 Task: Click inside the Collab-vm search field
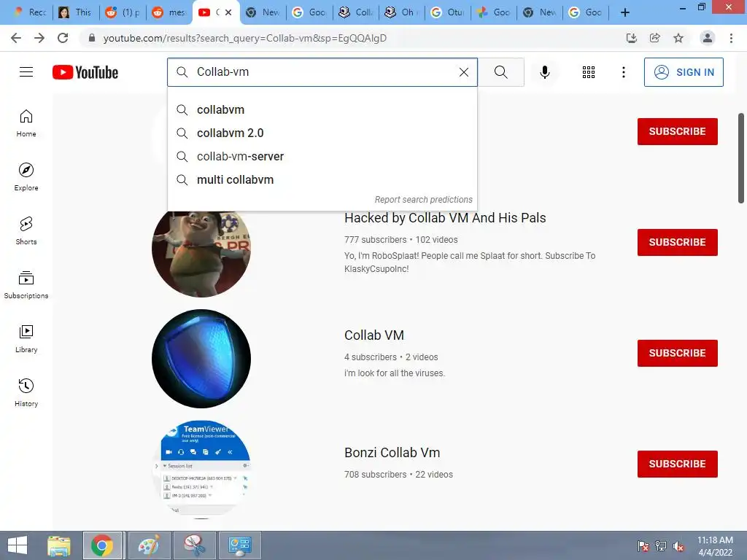tap(324, 72)
